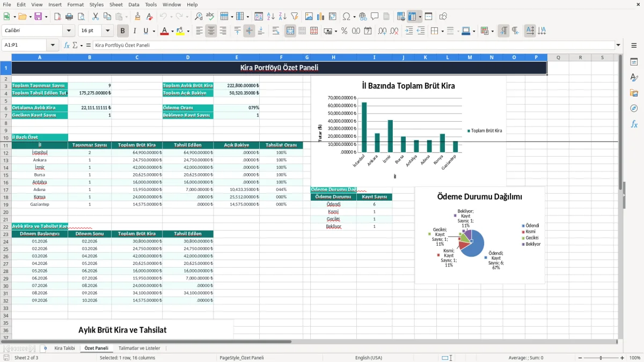Open Find and Replace magnifier icon
The height and width of the screenshot is (362, 644).
199,17
